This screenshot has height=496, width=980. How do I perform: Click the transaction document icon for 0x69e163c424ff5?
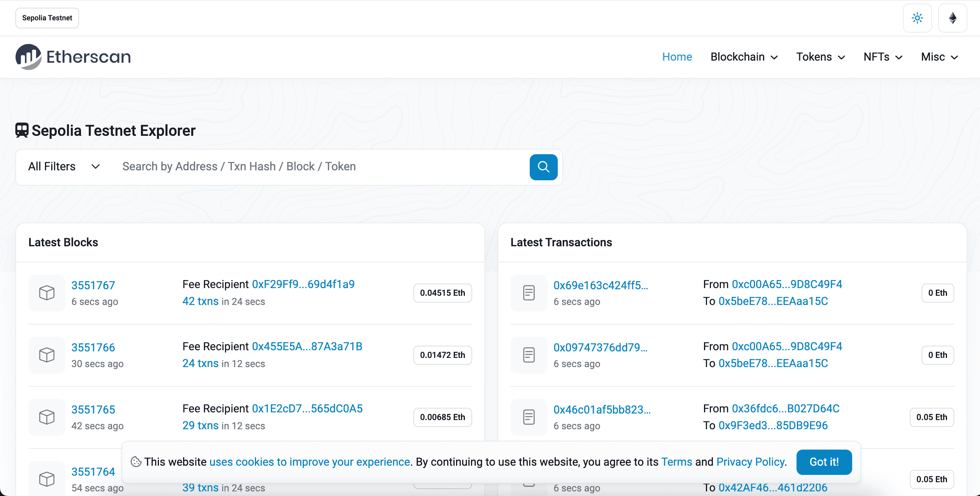point(529,293)
